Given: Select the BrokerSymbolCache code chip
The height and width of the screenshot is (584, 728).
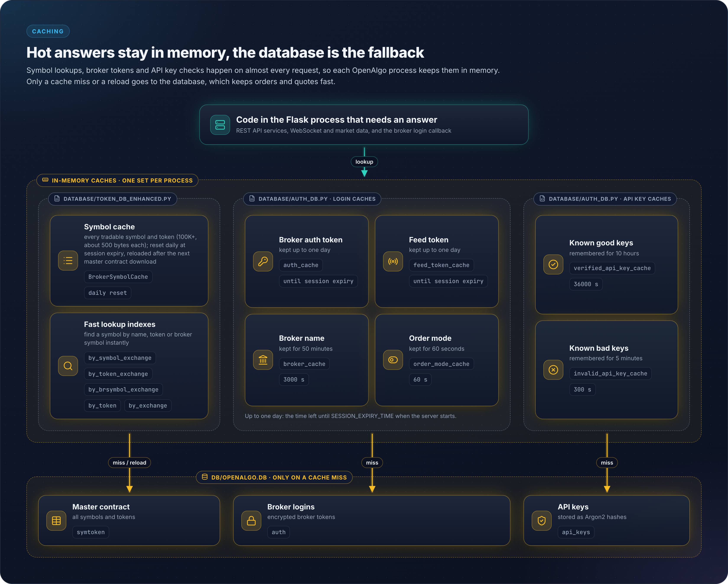Looking at the screenshot, I should click(118, 277).
